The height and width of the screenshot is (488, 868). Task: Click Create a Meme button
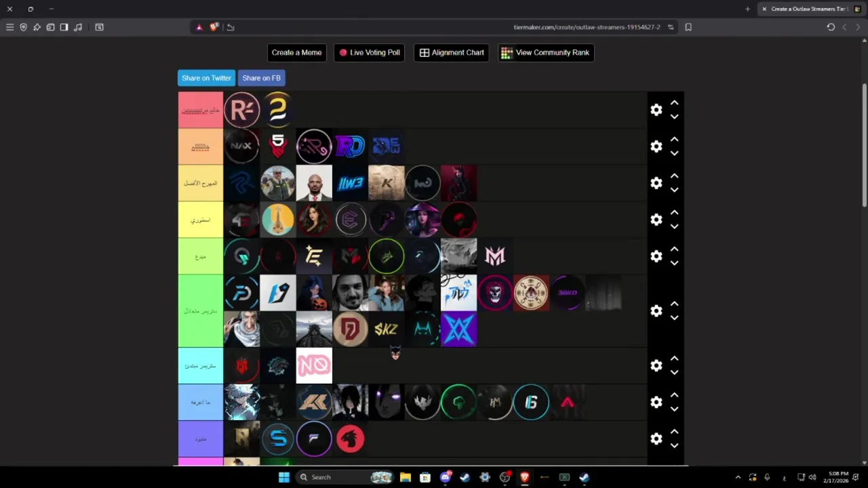296,52
